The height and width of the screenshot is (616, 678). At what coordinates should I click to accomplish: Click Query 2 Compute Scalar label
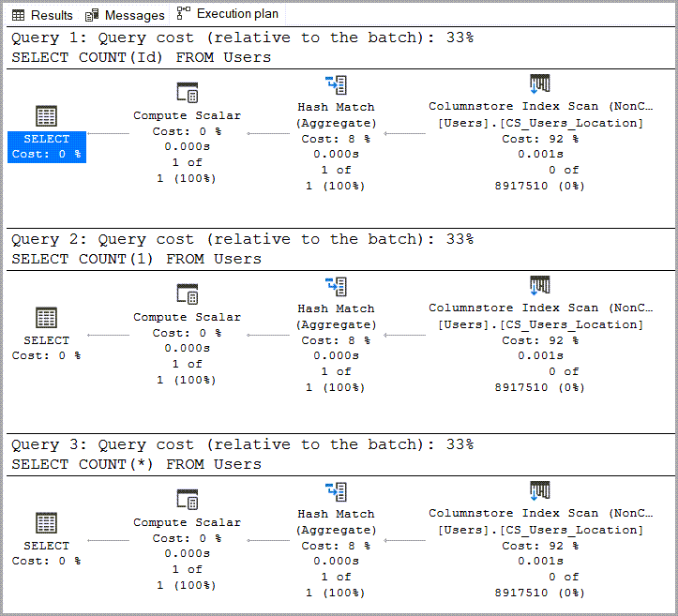[x=188, y=317]
